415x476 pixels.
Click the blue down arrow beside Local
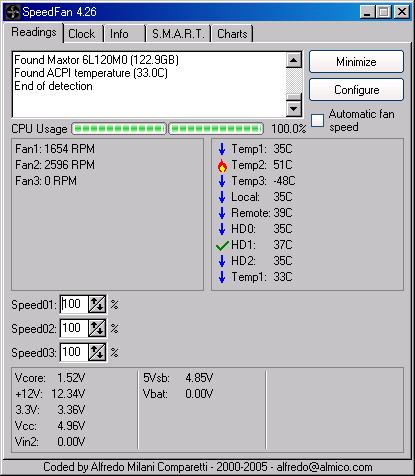coord(222,197)
